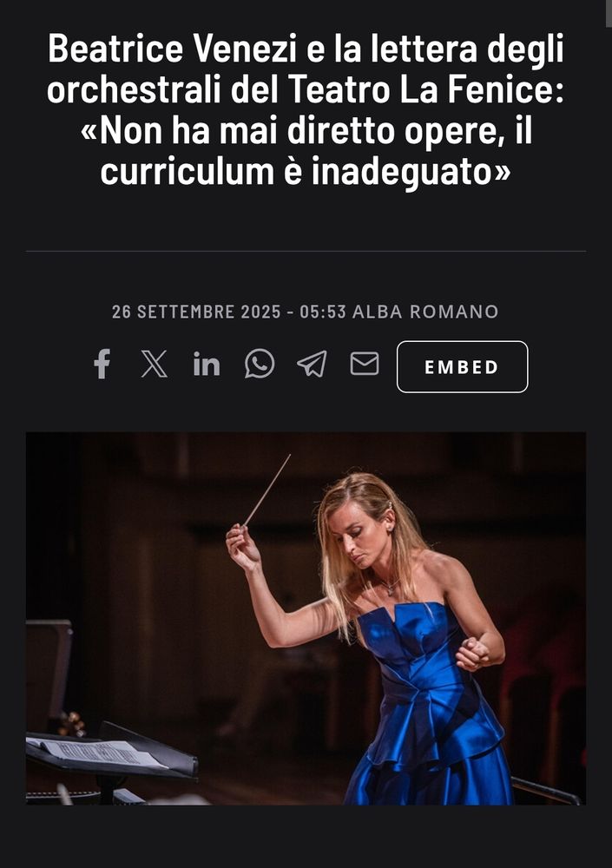Click the conductor's clenched left hand
Image resolution: width=612 pixels, height=868 pixels.
(x=472, y=654)
